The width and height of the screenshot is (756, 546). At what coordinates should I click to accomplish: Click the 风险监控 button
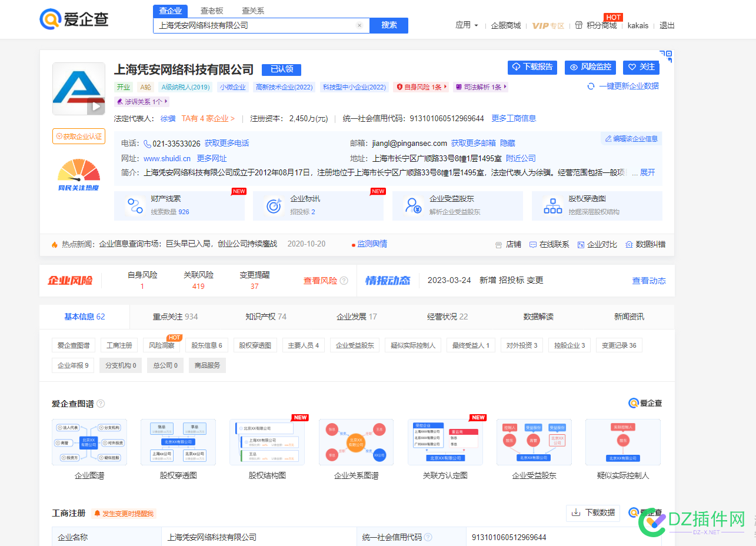click(590, 67)
